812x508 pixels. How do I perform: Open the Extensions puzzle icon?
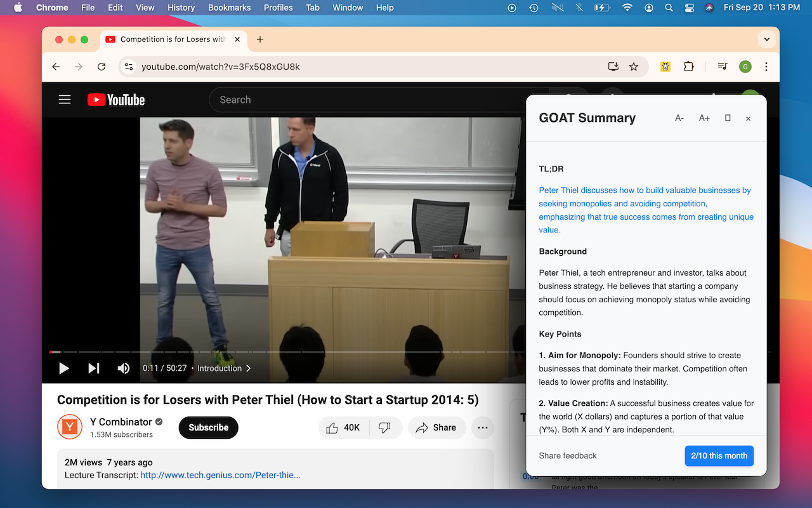tap(688, 67)
